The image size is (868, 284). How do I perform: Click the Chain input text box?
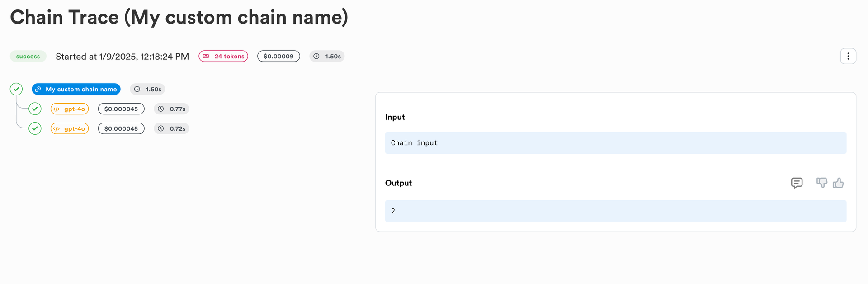615,143
